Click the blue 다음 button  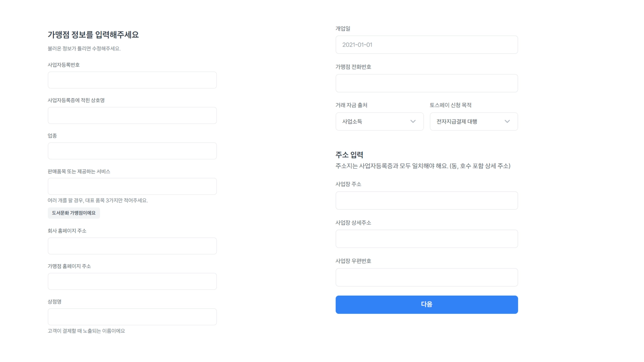coord(427,304)
